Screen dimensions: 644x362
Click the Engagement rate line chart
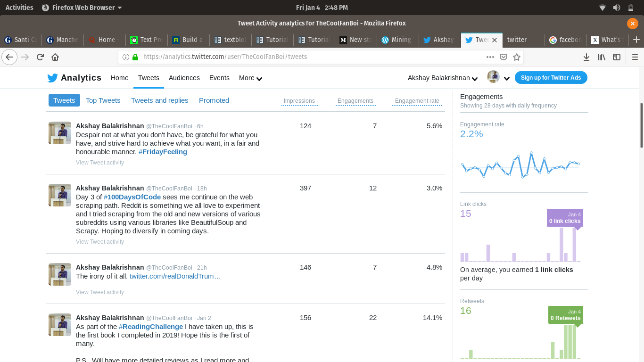(x=520, y=165)
